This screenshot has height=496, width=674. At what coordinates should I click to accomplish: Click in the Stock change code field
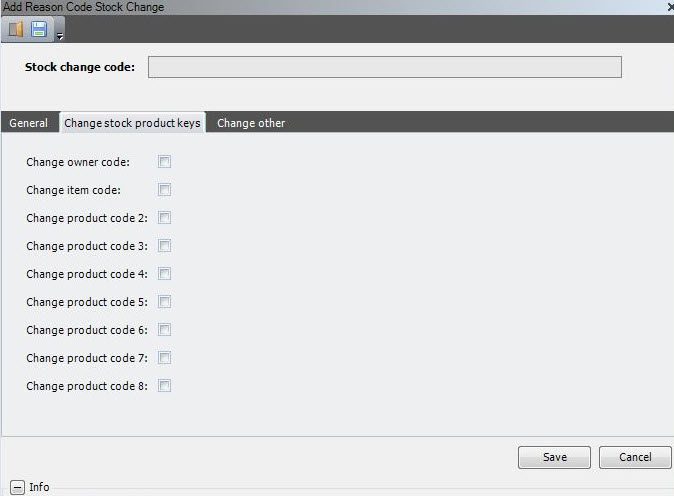pos(385,67)
